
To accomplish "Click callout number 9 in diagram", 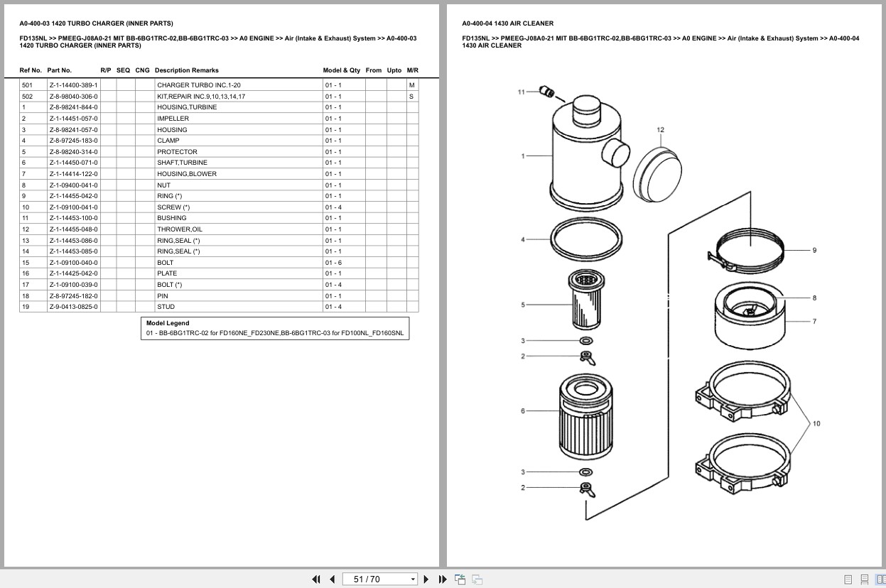I will click(814, 250).
